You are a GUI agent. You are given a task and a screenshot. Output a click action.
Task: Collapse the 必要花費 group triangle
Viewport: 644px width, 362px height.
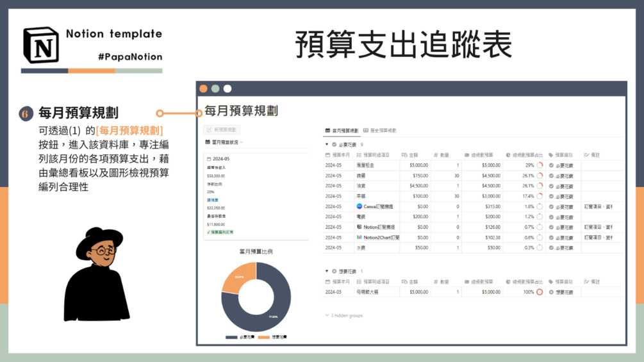click(x=327, y=144)
